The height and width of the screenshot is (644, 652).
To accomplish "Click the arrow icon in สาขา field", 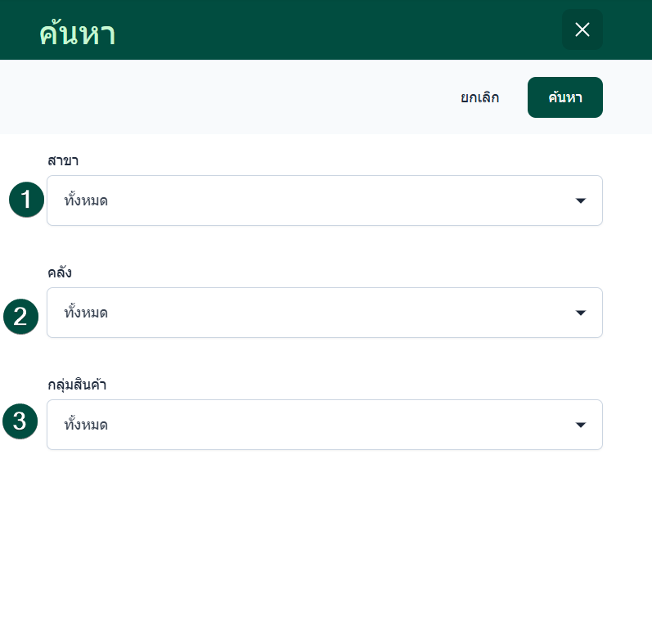I will [581, 200].
